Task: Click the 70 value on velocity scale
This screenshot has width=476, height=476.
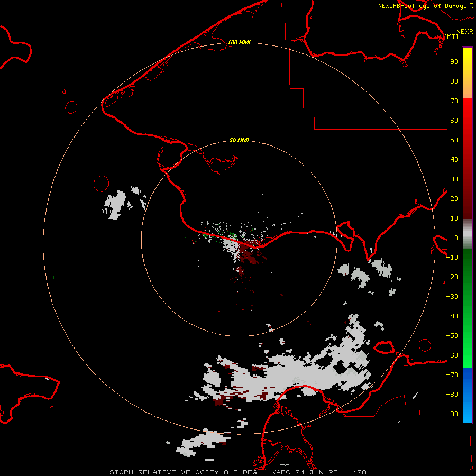Action: coord(454,101)
